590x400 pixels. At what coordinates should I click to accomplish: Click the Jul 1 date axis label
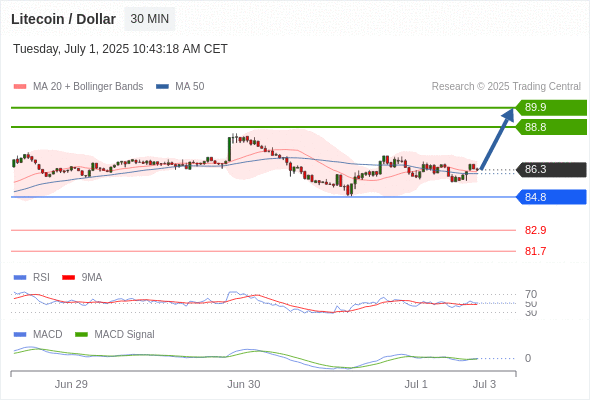(x=416, y=384)
